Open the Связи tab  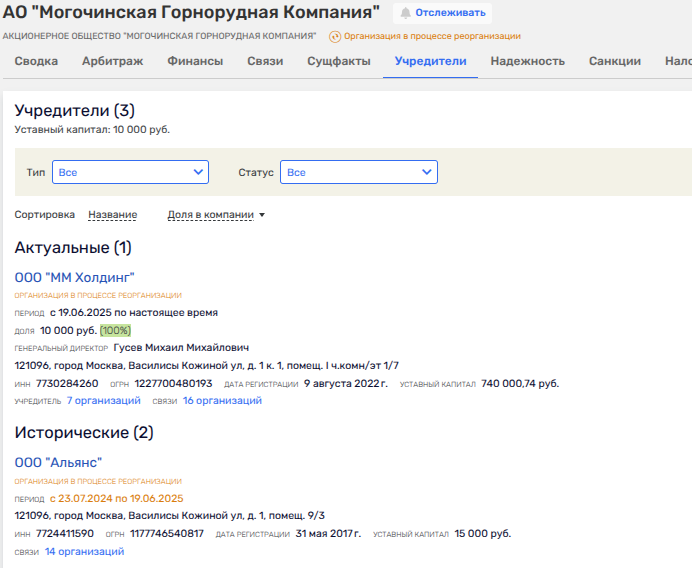pyautogui.click(x=265, y=61)
